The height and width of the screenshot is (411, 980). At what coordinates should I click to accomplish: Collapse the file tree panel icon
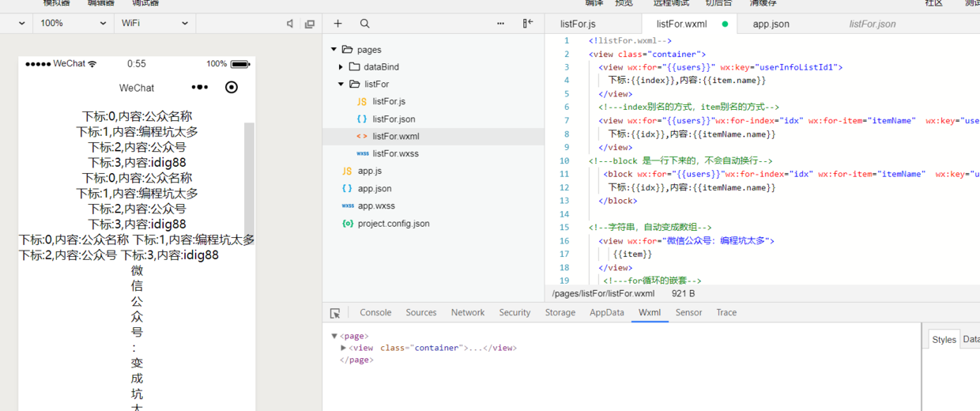point(528,24)
